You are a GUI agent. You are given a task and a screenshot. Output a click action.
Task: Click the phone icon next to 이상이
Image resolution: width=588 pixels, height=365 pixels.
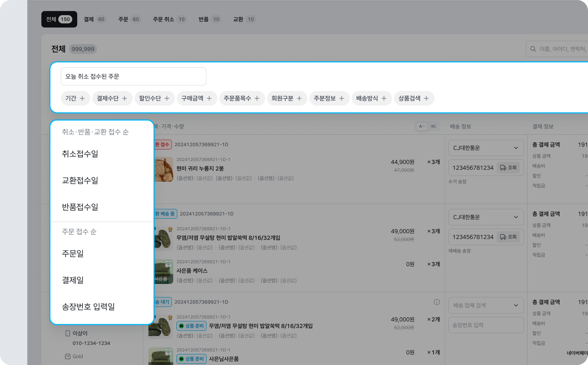(x=68, y=333)
